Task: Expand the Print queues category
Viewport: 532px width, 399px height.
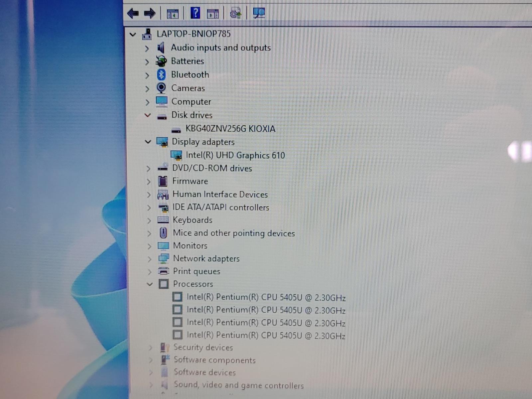Action: [x=150, y=272]
